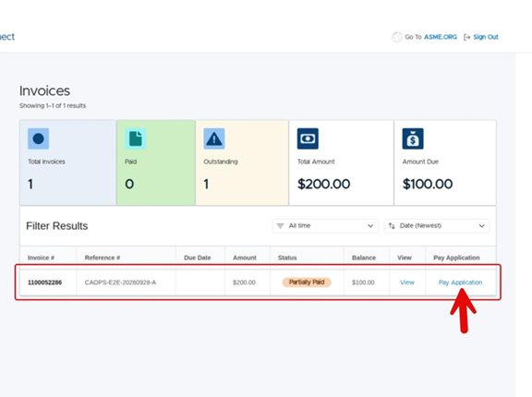Click the Invoice # column header
Viewport: 532px width, 397px height.
tap(41, 258)
